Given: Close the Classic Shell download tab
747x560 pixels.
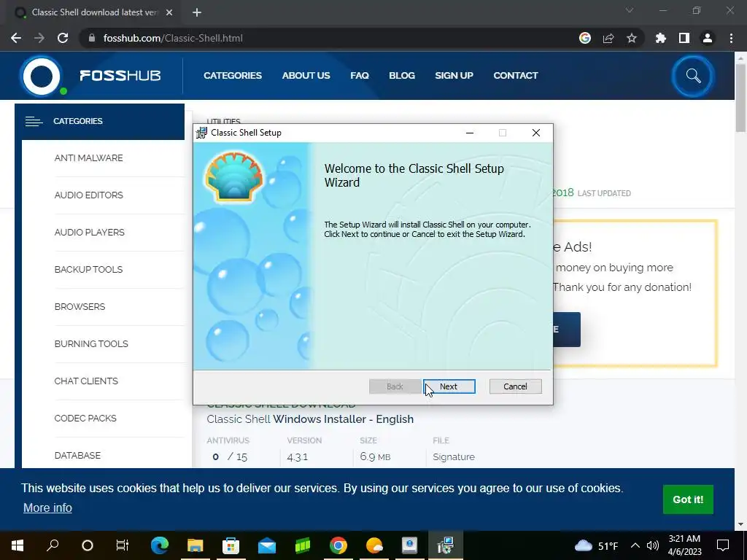Looking at the screenshot, I should click(x=169, y=12).
